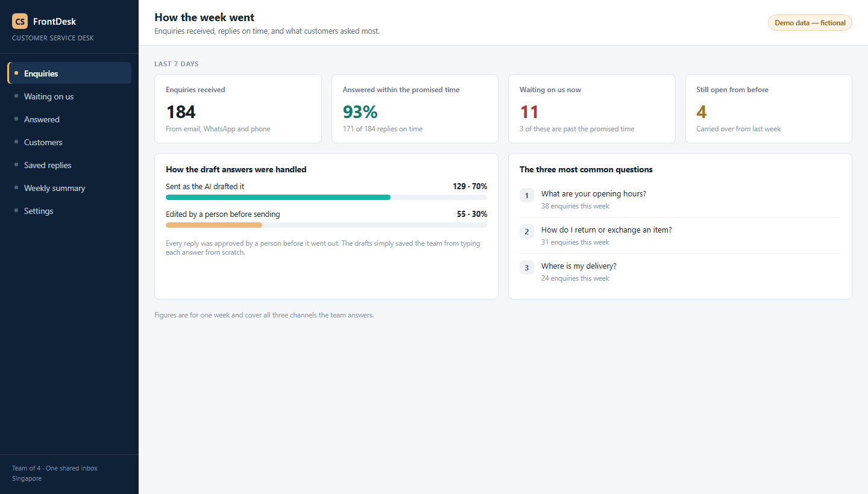The height and width of the screenshot is (494, 868).
Task: Click 'From email, WhatsApp and phone' text
Action: tap(218, 129)
